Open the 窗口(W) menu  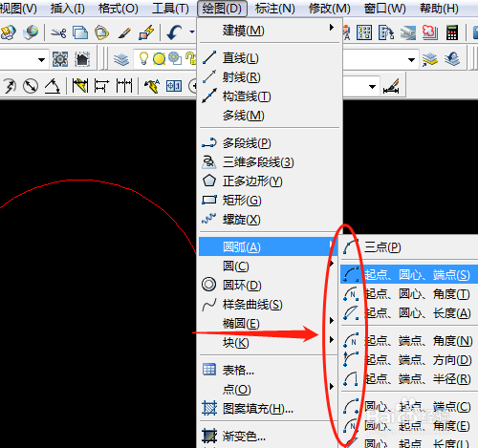tap(385, 9)
